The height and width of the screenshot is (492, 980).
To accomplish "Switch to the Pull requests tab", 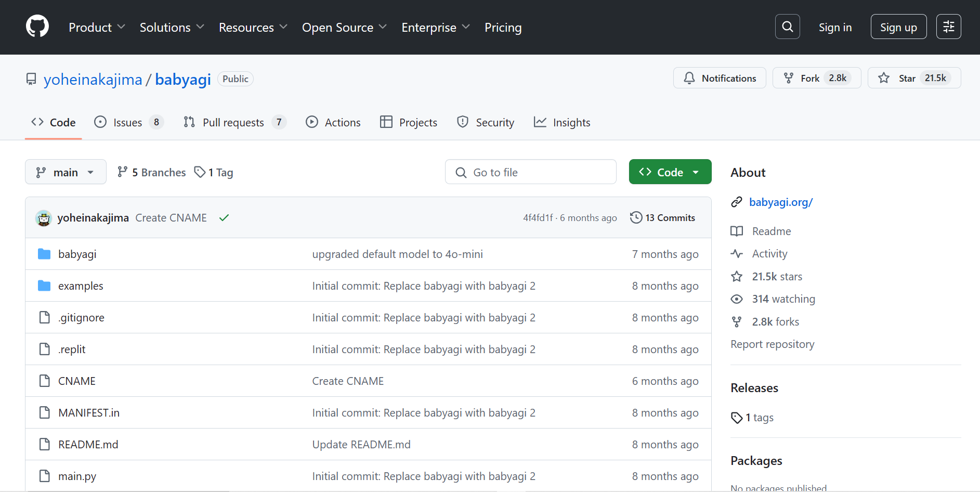I will tap(234, 122).
